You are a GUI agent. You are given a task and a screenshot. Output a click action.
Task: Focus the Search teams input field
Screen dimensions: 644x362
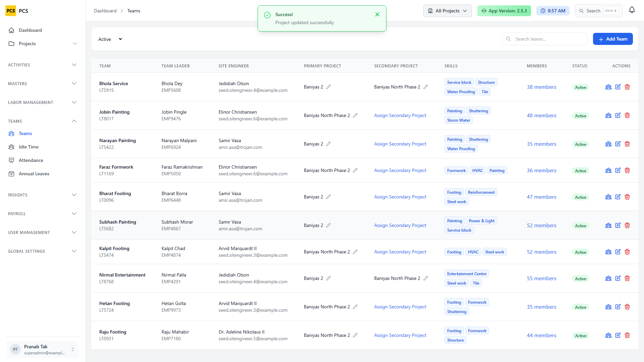pyautogui.click(x=545, y=39)
